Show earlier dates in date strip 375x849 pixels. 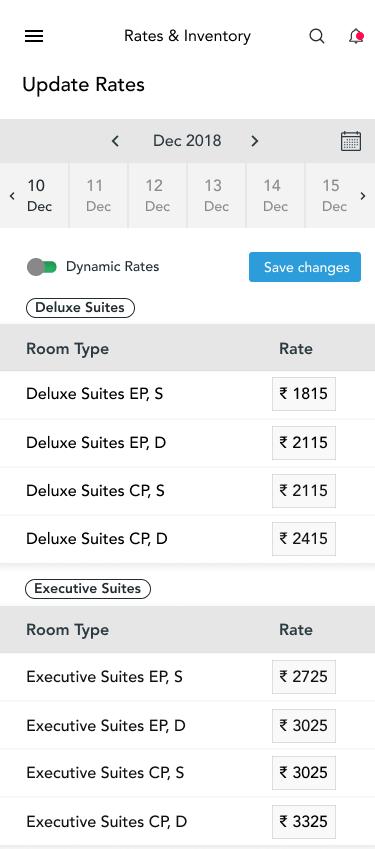click(x=12, y=196)
